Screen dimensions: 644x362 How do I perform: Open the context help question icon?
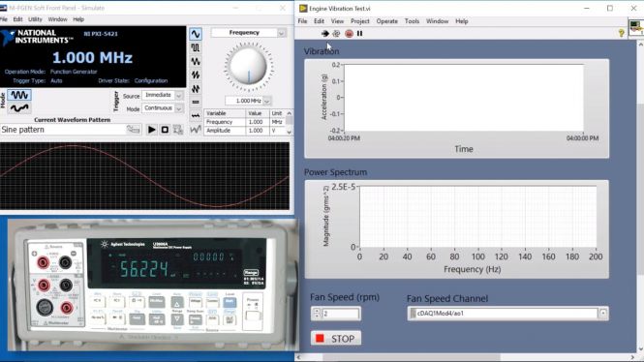[622, 34]
